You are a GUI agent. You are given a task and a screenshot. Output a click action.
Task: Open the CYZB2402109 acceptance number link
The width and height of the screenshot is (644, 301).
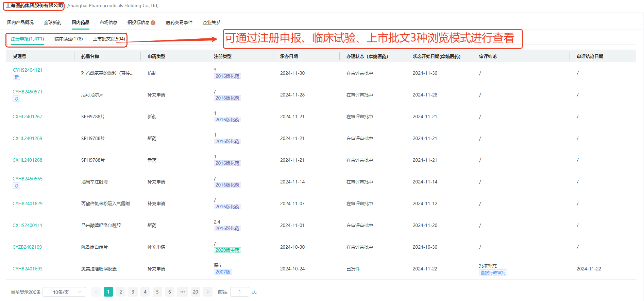click(27, 247)
